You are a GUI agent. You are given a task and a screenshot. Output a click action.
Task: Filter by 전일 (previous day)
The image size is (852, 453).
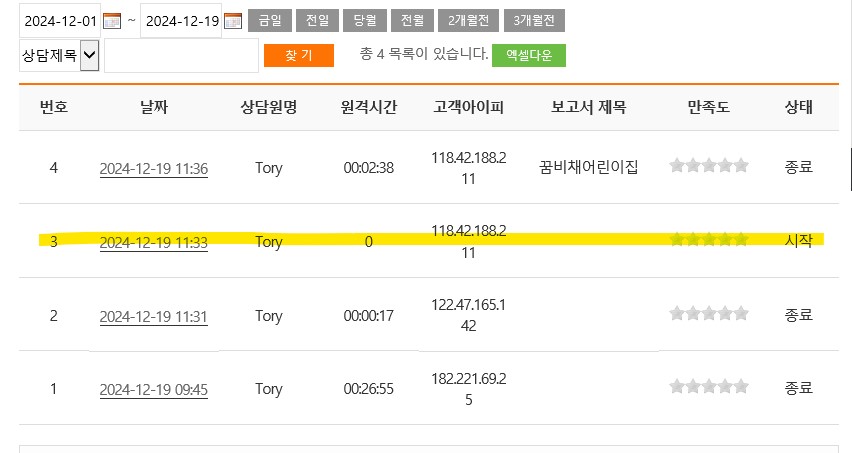(x=317, y=21)
